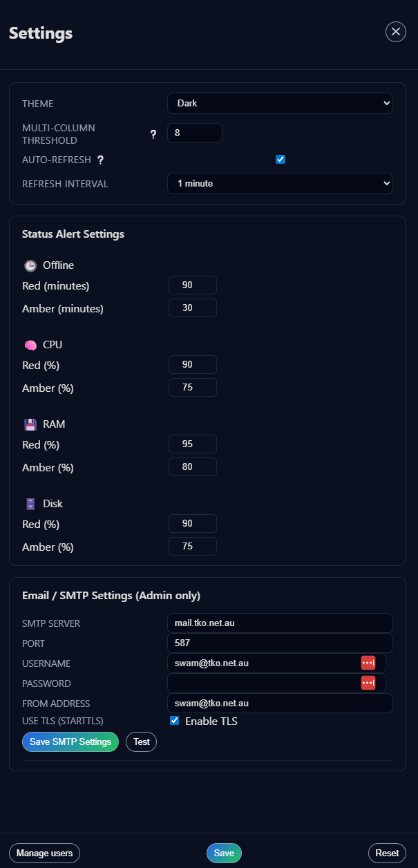Click the green Save button
The height and width of the screenshot is (868, 418).
[224, 853]
